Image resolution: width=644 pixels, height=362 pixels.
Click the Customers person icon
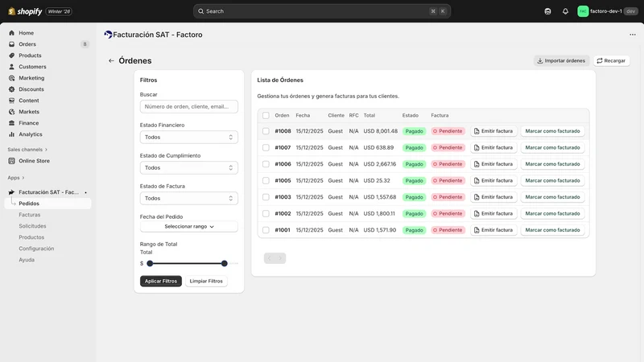(11, 67)
